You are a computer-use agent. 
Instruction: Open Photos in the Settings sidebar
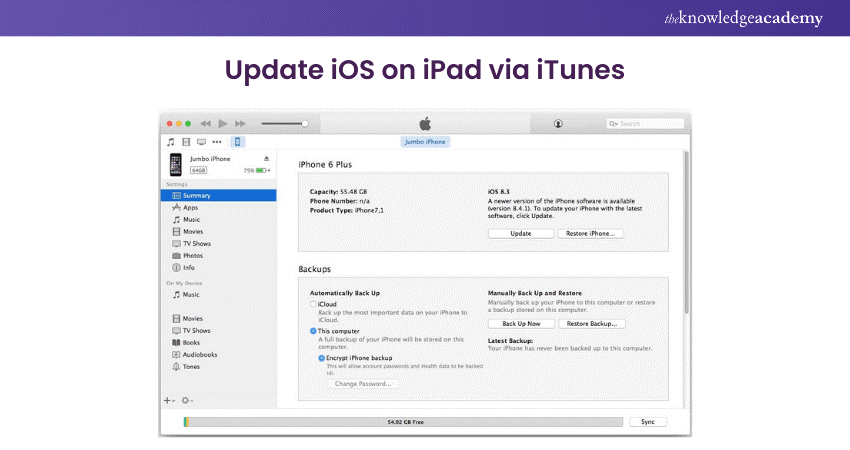coord(192,255)
